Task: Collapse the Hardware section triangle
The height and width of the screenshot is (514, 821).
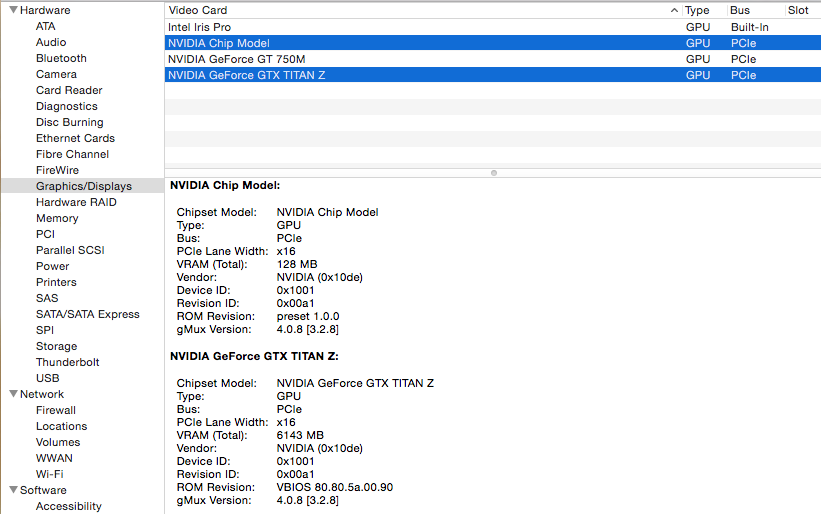Action: (x=14, y=10)
